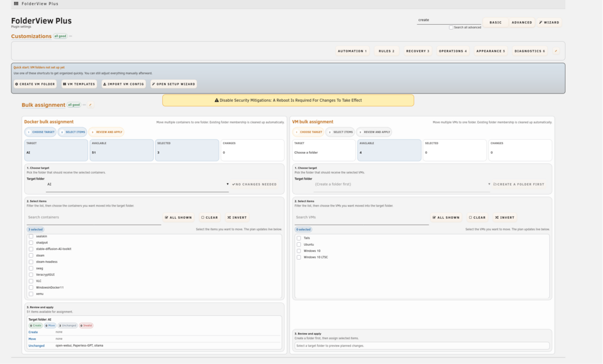Screen dimensions: 603x364
Task: Tick the Windows 10 LTSC VM checkbox
Action: click(x=299, y=257)
